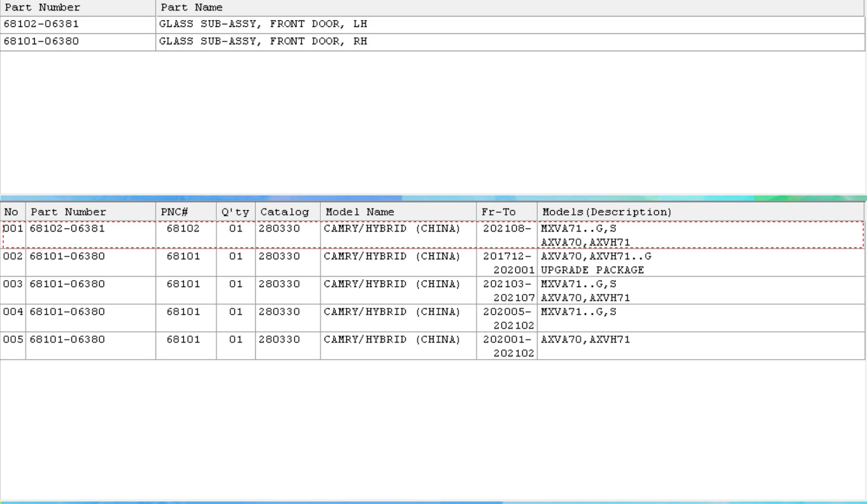Screen dimensions: 867x504
Task: Click the Catalog column header
Action: 288,212
